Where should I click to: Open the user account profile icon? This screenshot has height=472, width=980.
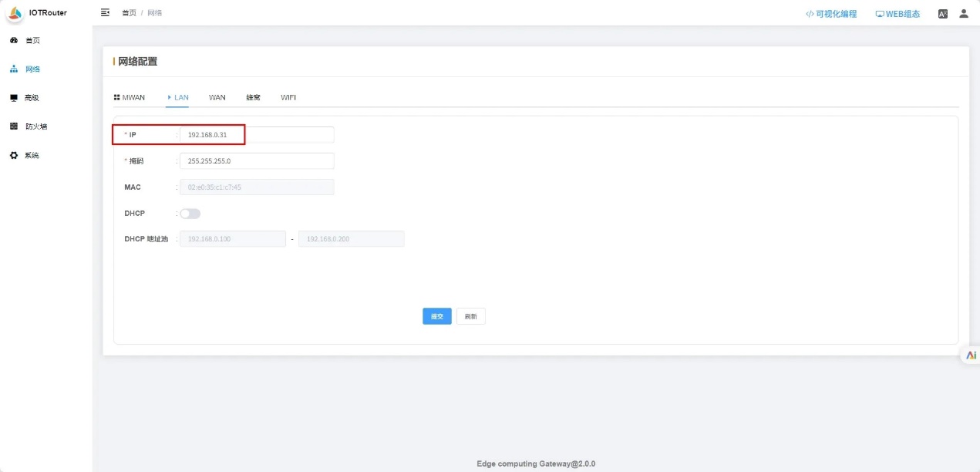click(963, 14)
